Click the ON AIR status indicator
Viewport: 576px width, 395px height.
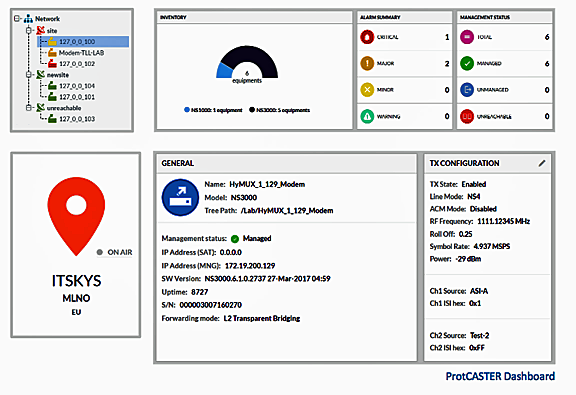point(114,252)
